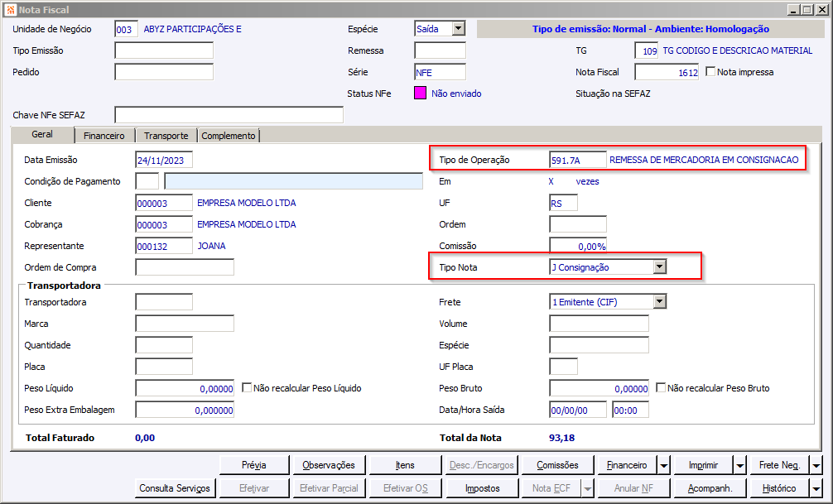Open the arrow menu beside Histórico button
Screen dimensions: 833x504
pos(816,488)
